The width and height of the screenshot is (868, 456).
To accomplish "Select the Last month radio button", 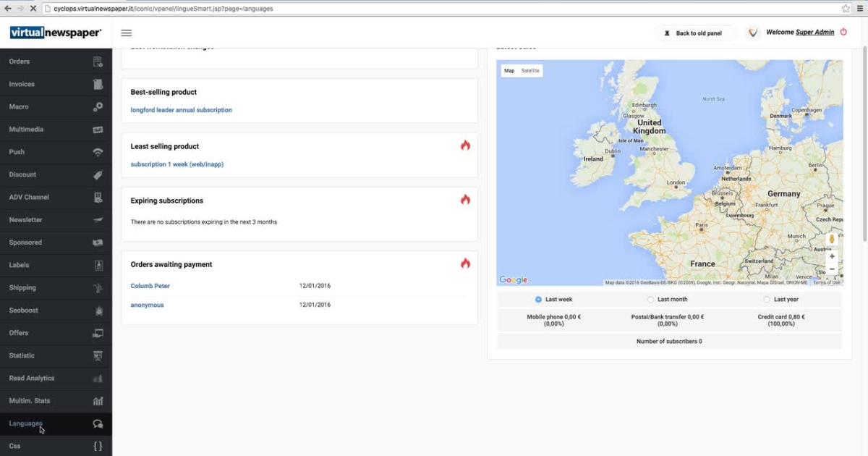I will tap(650, 299).
